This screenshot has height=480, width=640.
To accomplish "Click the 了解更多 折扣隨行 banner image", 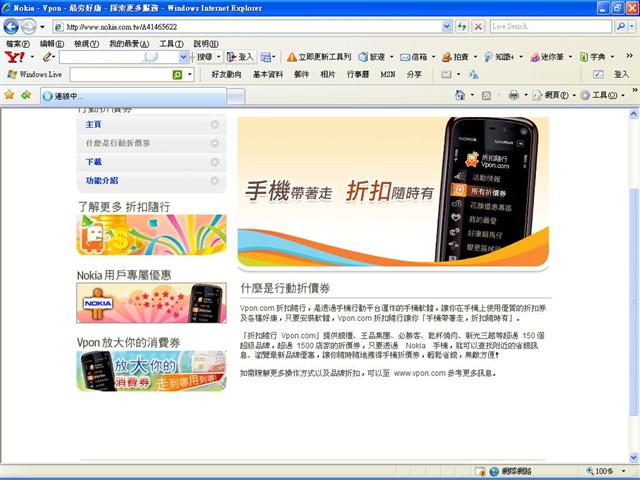I will [151, 235].
